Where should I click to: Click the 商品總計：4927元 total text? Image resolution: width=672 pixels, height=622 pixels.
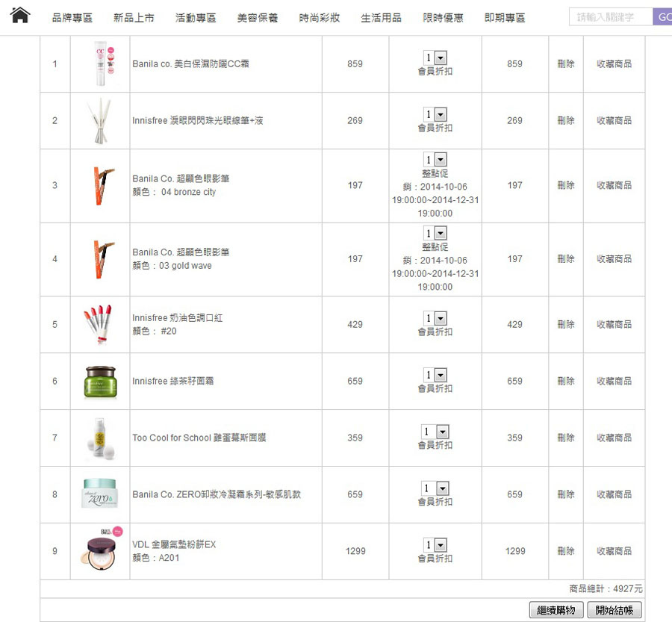click(606, 588)
